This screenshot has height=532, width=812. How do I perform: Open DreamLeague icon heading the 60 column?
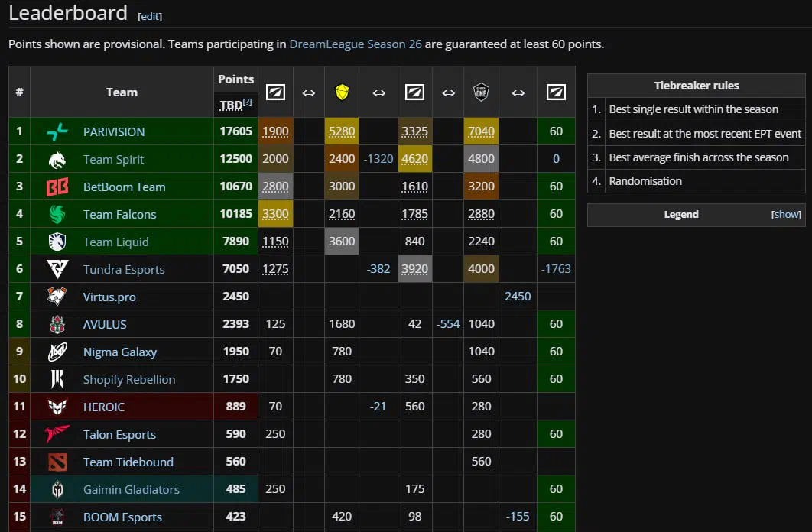point(556,92)
